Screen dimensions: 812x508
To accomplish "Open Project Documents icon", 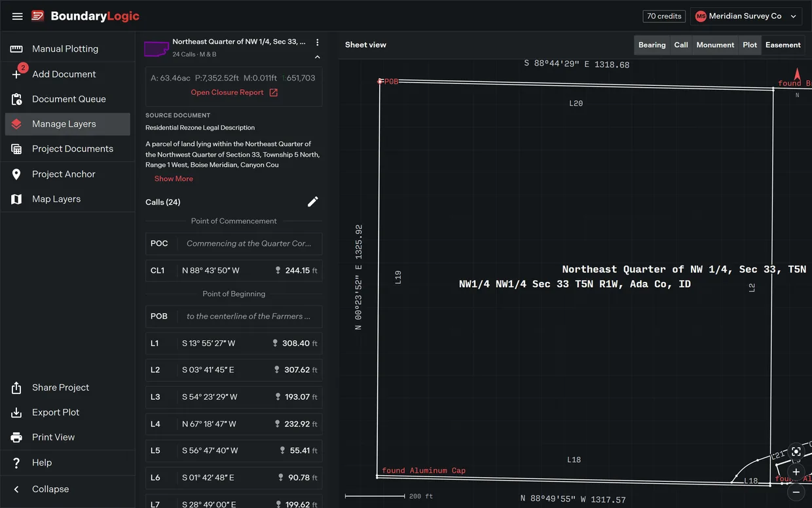I will [16, 149].
